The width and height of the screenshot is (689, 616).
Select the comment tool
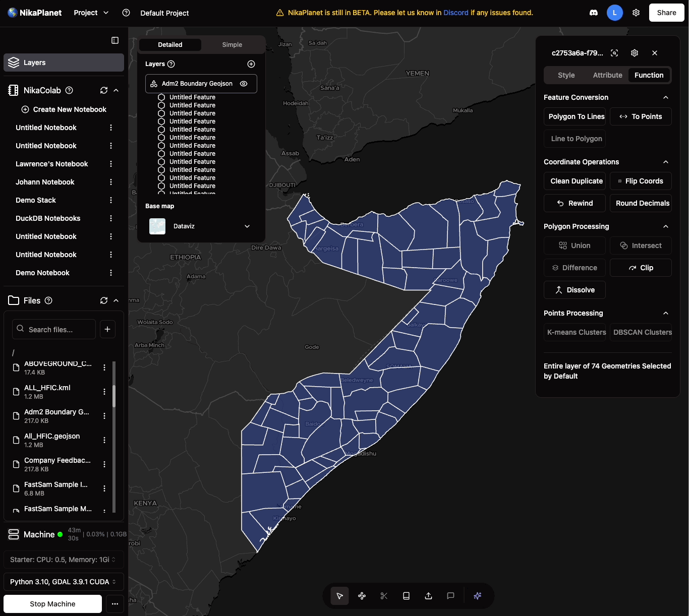tap(450, 596)
